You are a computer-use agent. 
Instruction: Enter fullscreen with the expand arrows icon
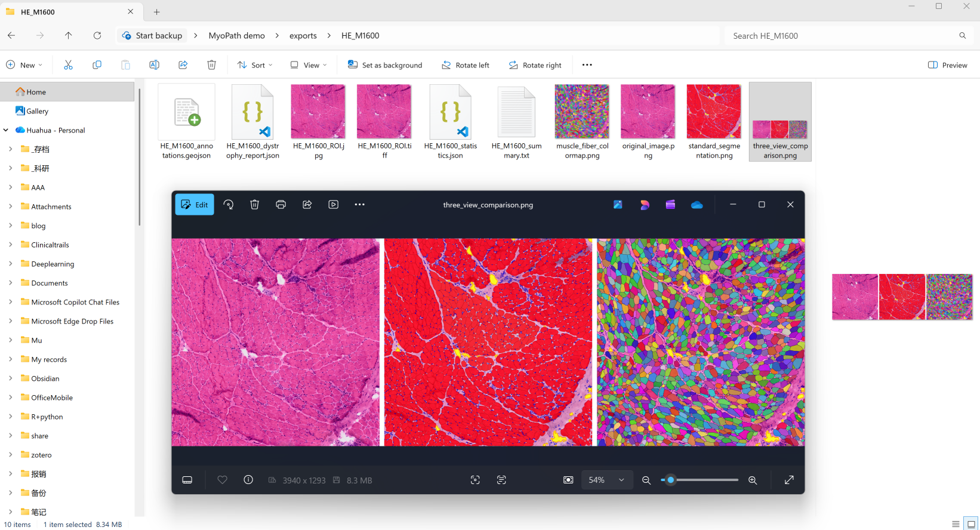789,480
